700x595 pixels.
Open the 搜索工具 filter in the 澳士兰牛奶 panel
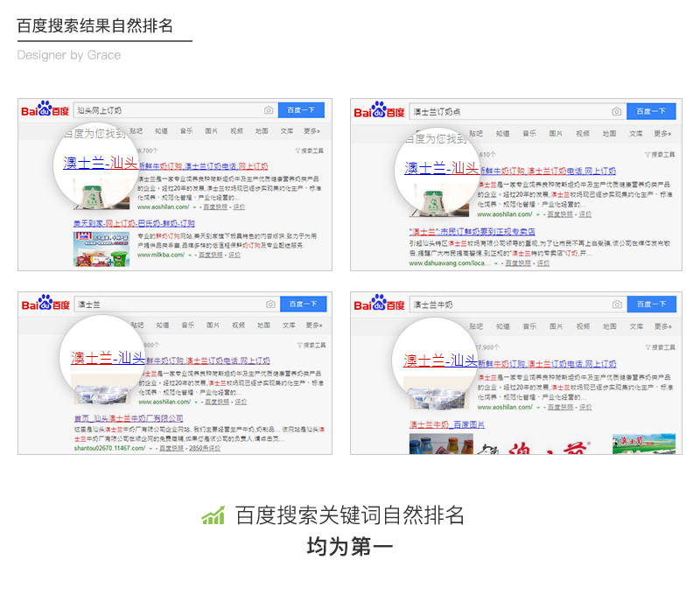661,347
